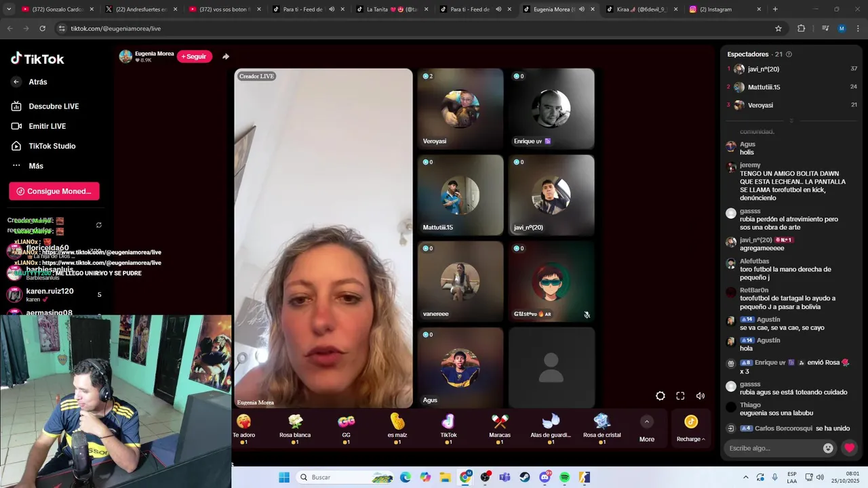Open Steam from the taskbar

(x=525, y=477)
